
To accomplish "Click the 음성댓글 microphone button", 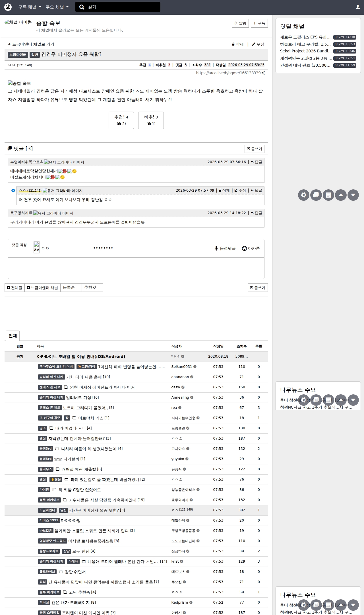I will [x=225, y=249].
